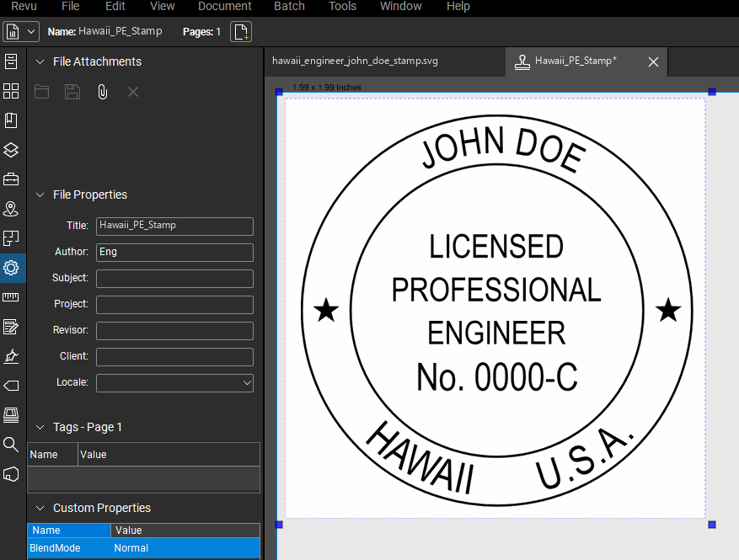
Task: Click the Hawaii_PE_Stamp name in toolbar
Action: pyautogui.click(x=120, y=31)
